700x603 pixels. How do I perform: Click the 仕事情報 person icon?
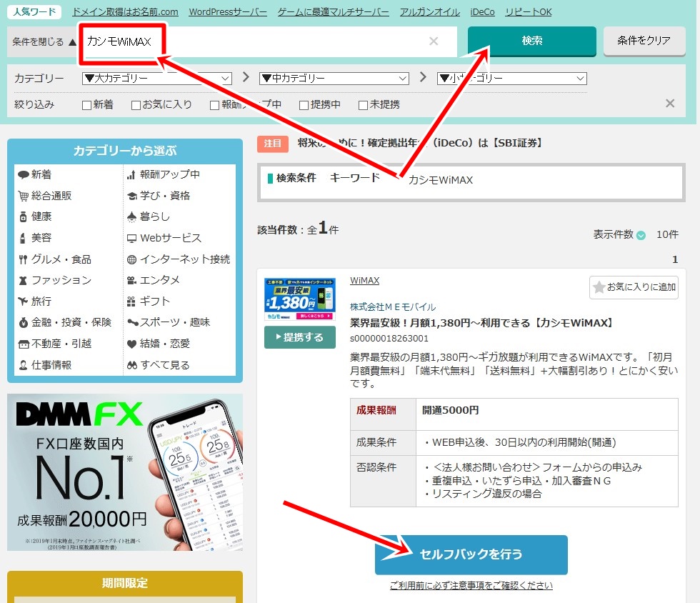23,365
